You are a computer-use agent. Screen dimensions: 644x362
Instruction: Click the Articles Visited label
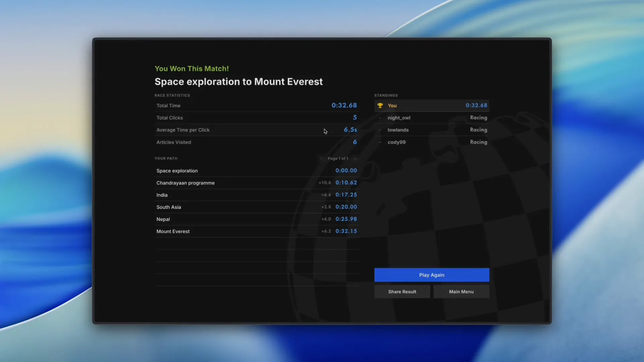coord(174,142)
